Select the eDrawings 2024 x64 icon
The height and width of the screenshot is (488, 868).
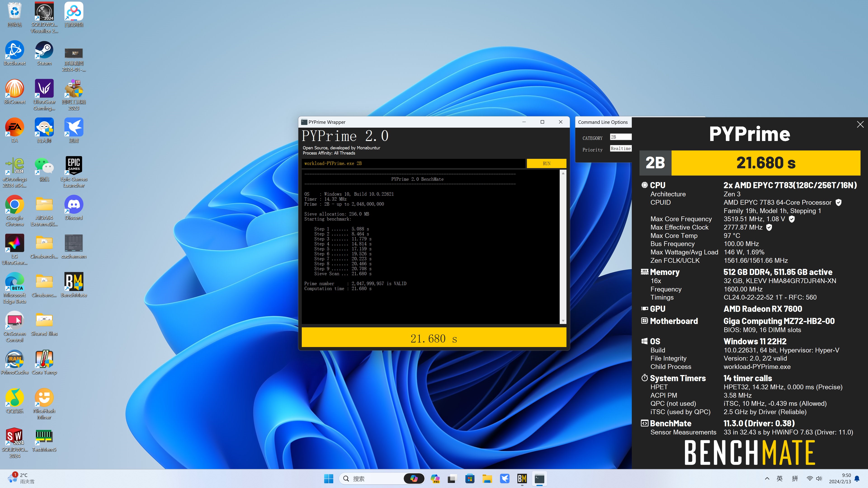(14, 172)
